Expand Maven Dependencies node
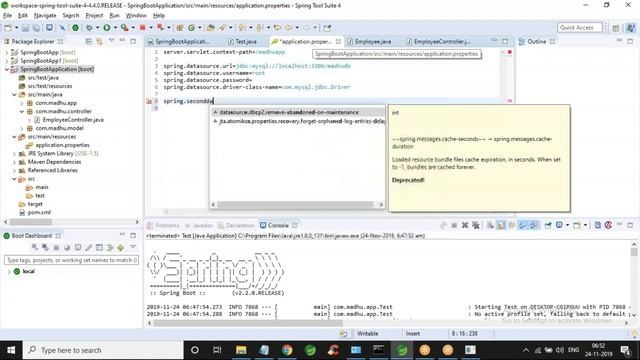 (15, 162)
